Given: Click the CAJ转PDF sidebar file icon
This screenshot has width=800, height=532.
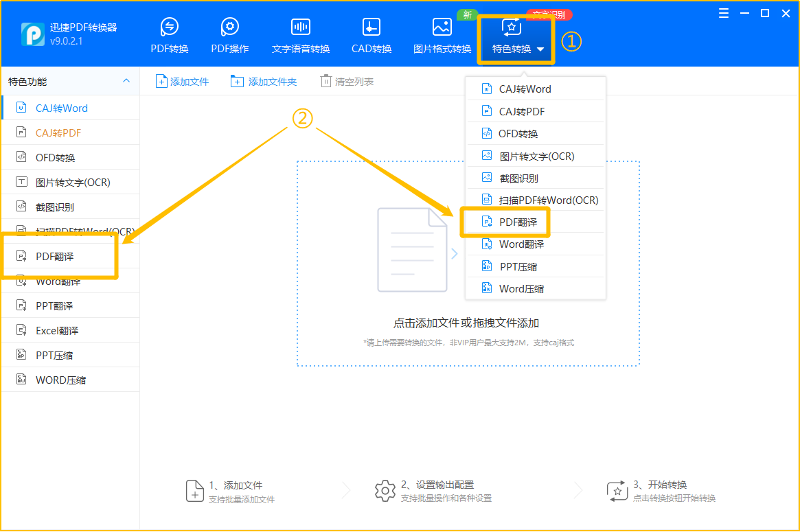Looking at the screenshot, I should 21,132.
